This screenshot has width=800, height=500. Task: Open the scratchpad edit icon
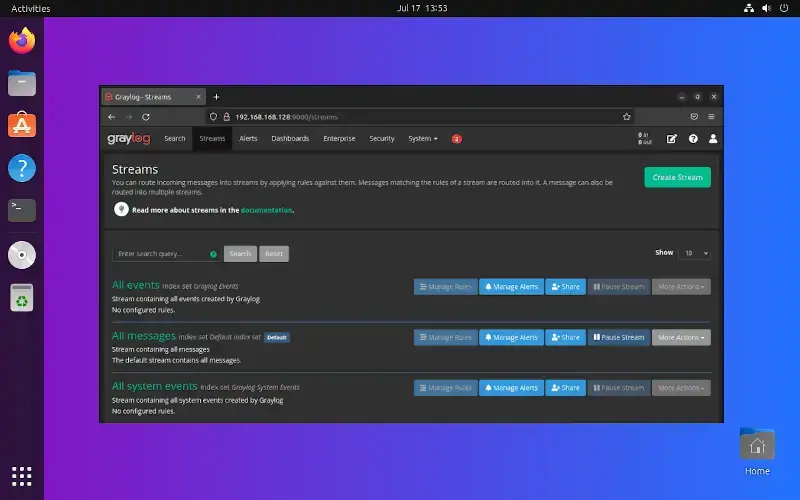point(671,139)
